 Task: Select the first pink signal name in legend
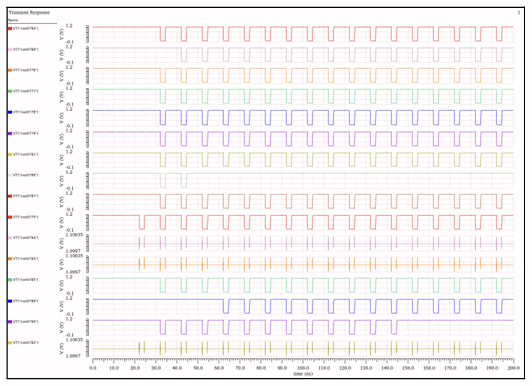pyautogui.click(x=26, y=50)
